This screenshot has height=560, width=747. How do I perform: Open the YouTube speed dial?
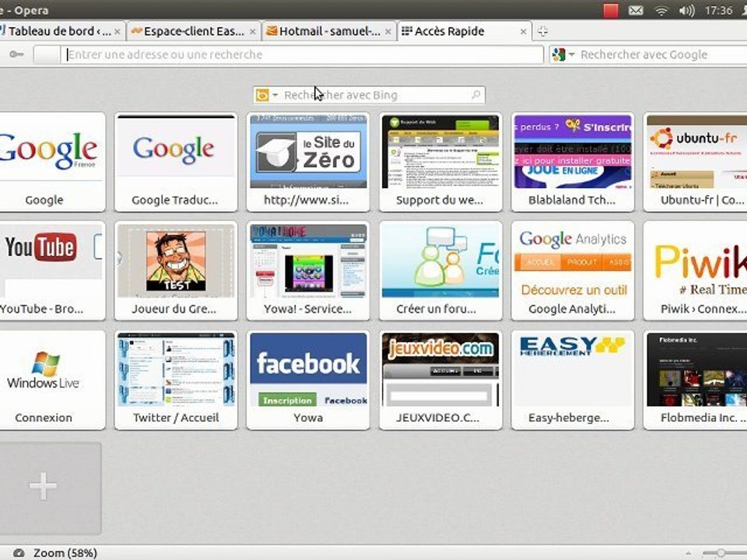tap(51, 271)
